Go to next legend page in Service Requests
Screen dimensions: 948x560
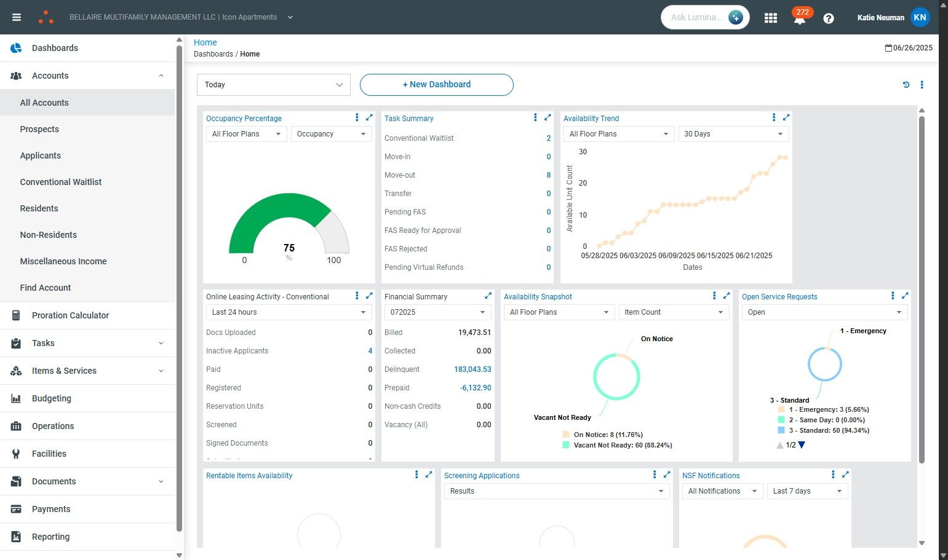tap(802, 445)
